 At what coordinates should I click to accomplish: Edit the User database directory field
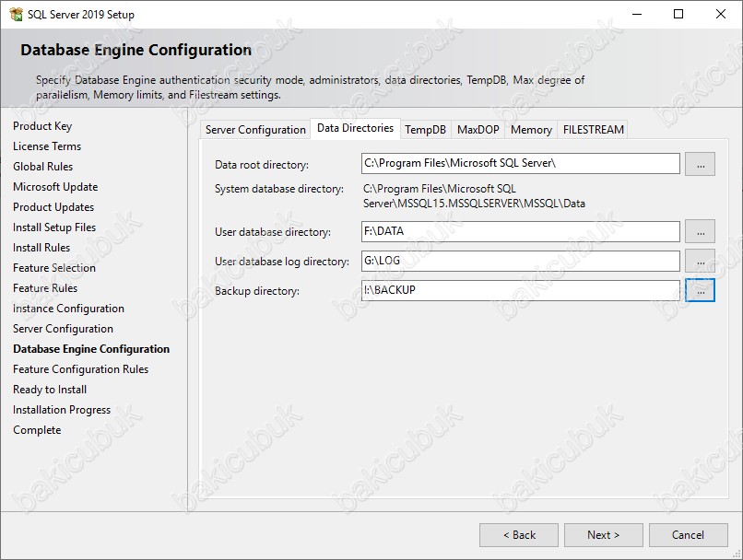click(x=520, y=231)
